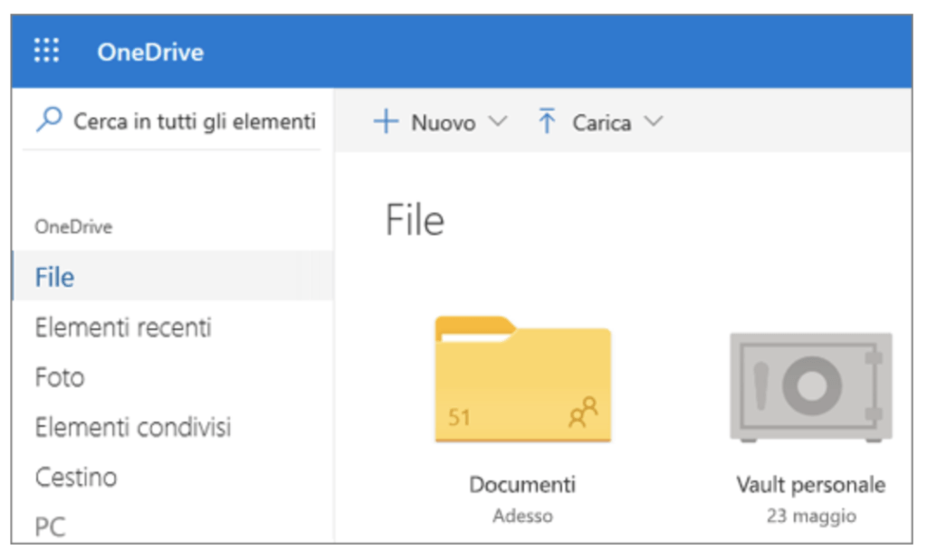Open Elementi condivisi in the sidebar
This screenshot has width=927, height=560.
pyautogui.click(x=133, y=426)
